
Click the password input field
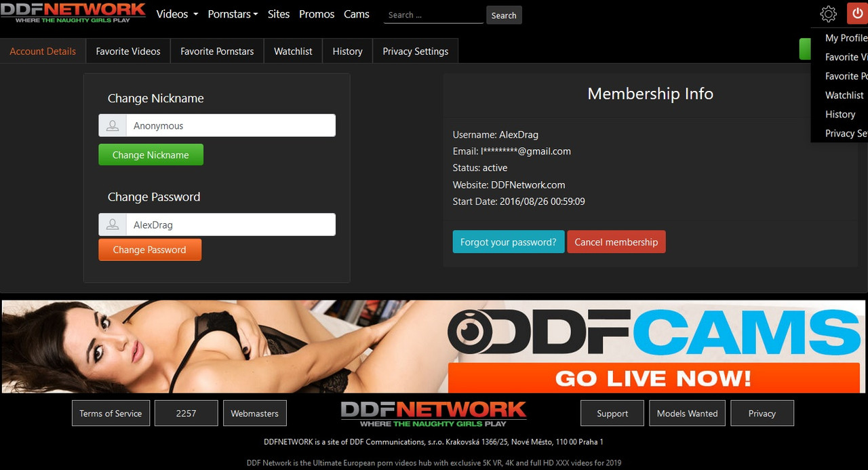pyautogui.click(x=231, y=224)
